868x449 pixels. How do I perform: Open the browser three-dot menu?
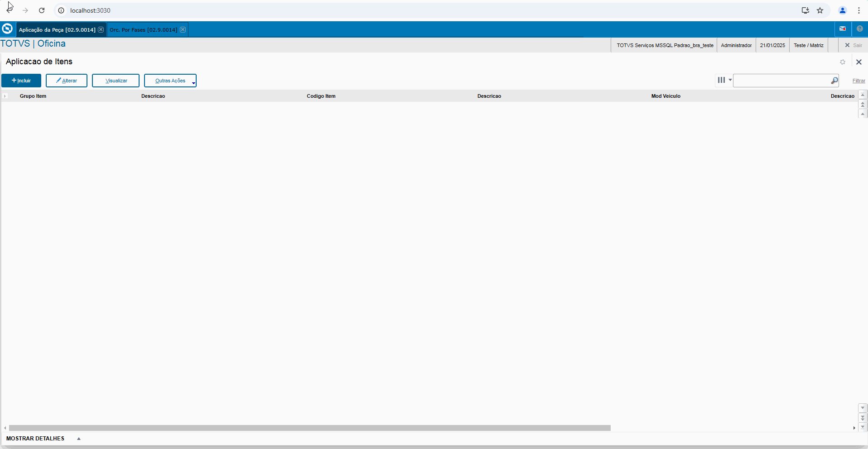pos(859,10)
